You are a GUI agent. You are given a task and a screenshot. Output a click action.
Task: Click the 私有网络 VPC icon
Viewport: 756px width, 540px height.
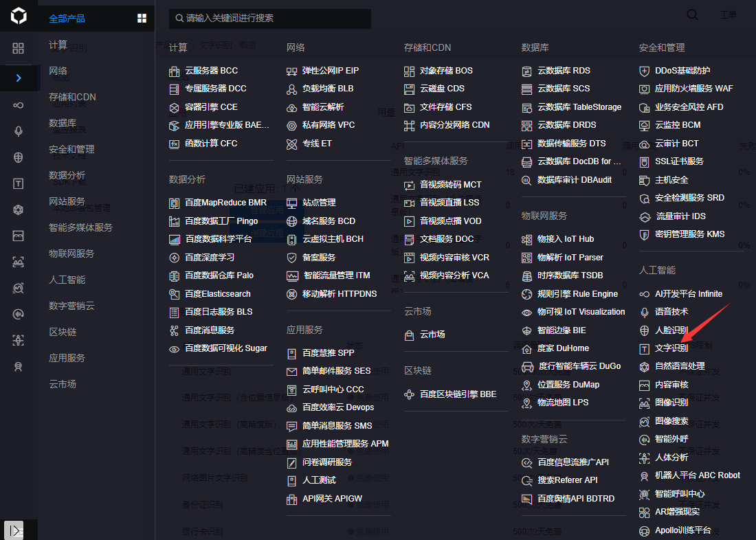point(291,126)
